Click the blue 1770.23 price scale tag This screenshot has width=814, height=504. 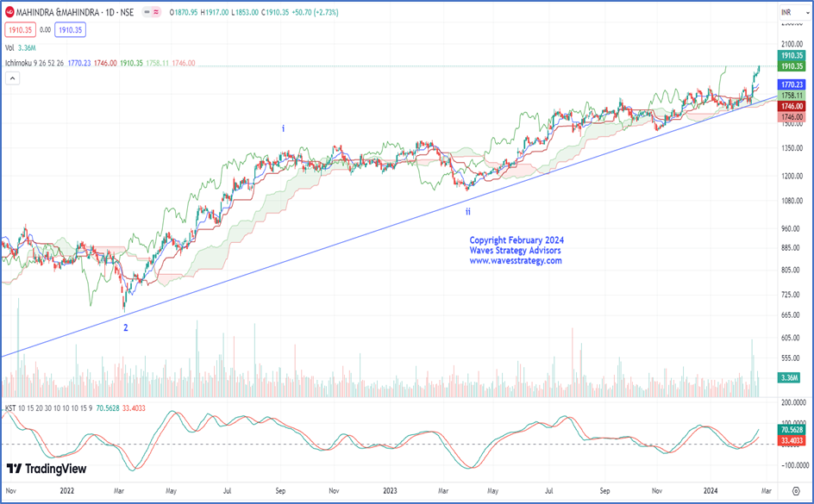click(792, 84)
